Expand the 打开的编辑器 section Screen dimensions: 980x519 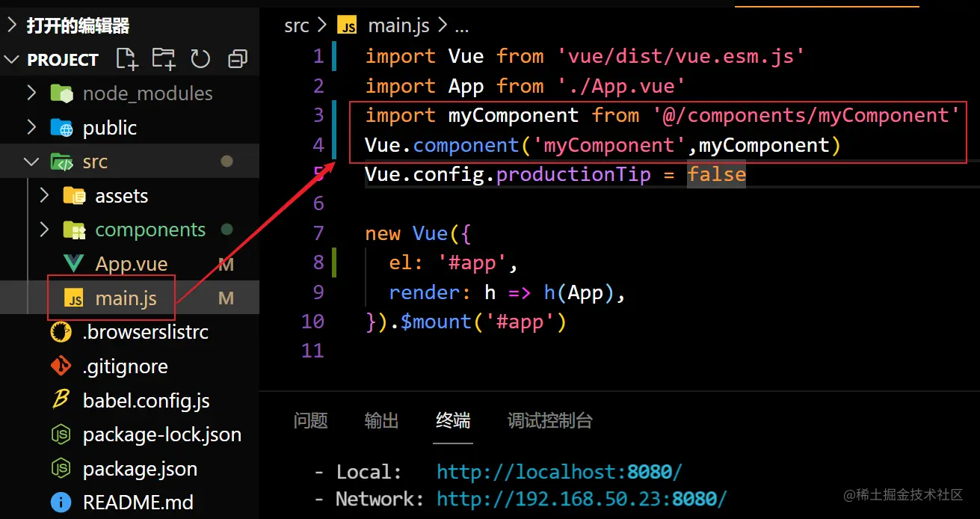[x=11, y=25]
